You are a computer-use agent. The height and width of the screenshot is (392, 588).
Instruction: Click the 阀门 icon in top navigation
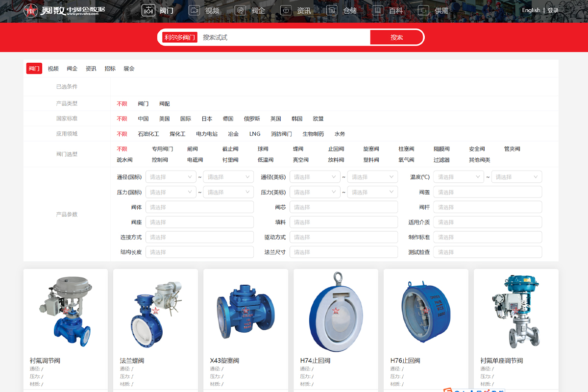[x=148, y=10]
